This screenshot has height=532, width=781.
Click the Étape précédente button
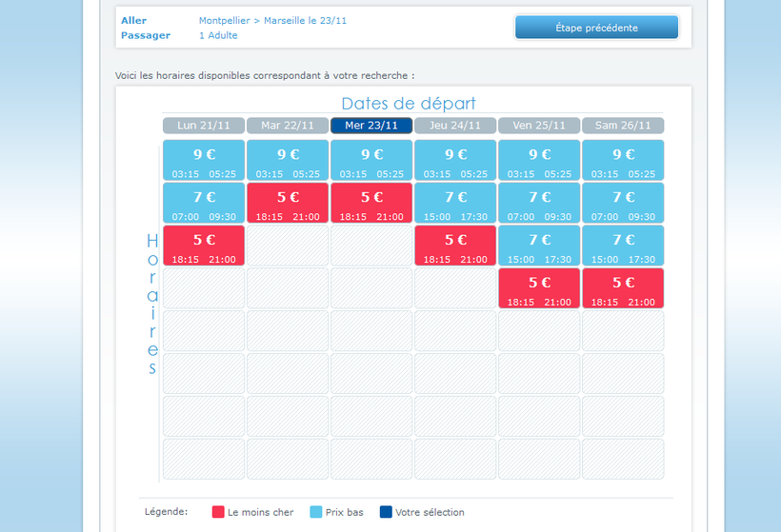point(596,28)
